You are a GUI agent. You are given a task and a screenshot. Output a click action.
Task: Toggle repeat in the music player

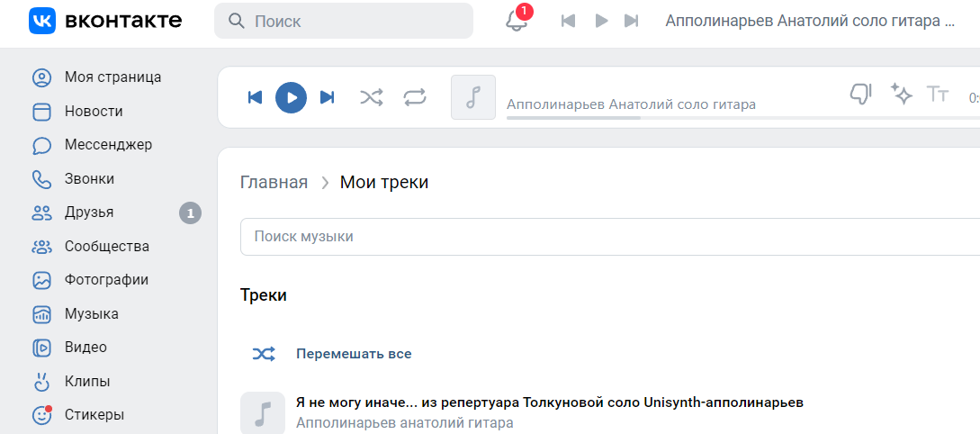pyautogui.click(x=414, y=97)
